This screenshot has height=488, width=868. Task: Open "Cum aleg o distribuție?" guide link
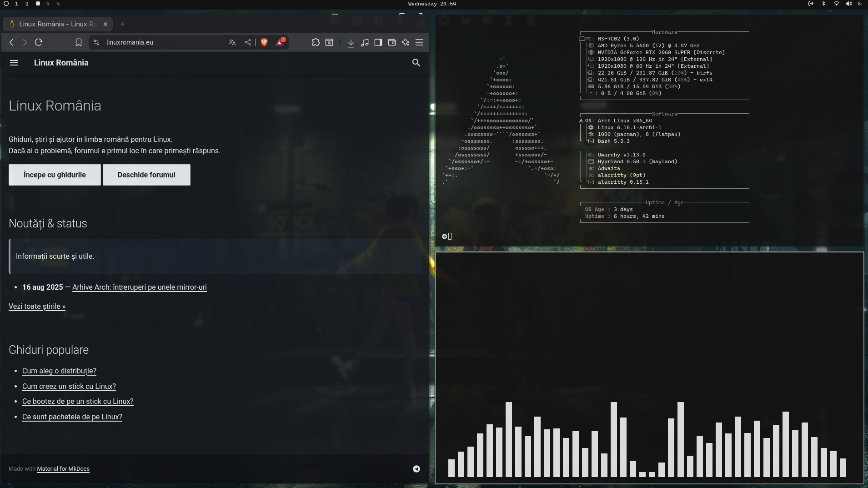pyautogui.click(x=59, y=371)
